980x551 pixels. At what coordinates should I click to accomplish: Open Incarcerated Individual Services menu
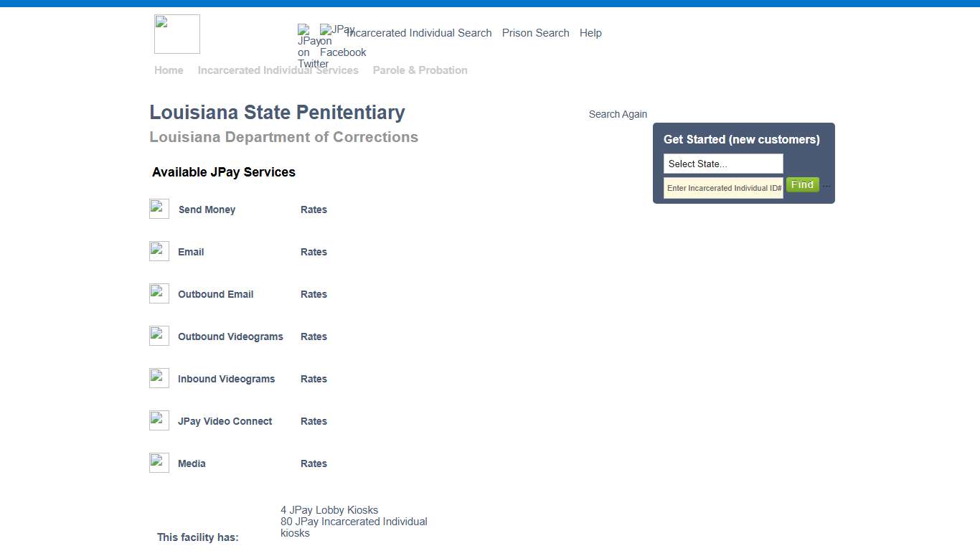pyautogui.click(x=278, y=70)
